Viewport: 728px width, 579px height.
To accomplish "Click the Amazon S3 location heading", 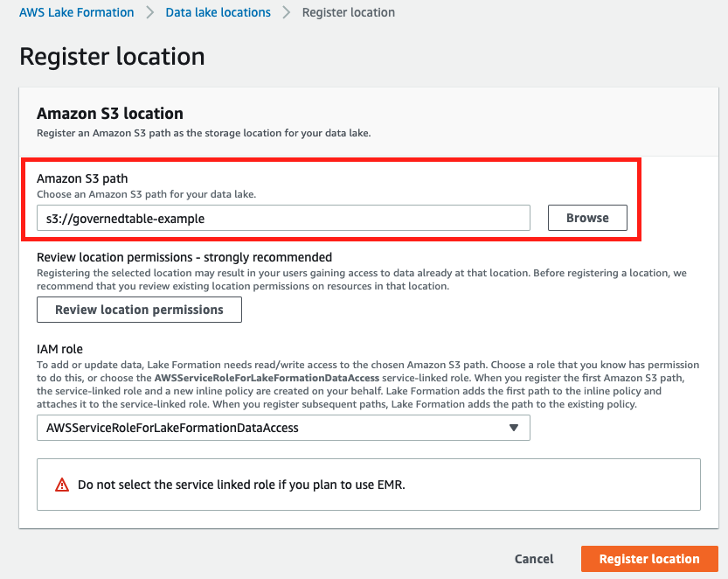I will click(x=110, y=114).
